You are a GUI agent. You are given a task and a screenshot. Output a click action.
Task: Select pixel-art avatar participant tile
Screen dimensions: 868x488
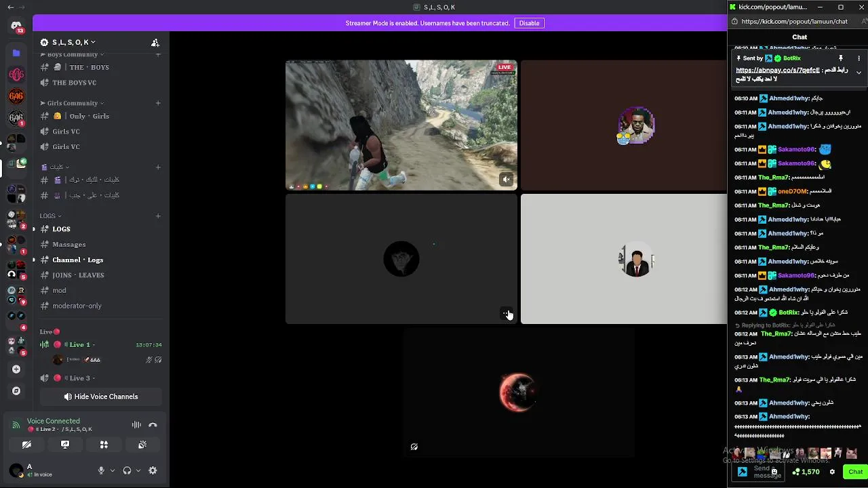point(624,125)
